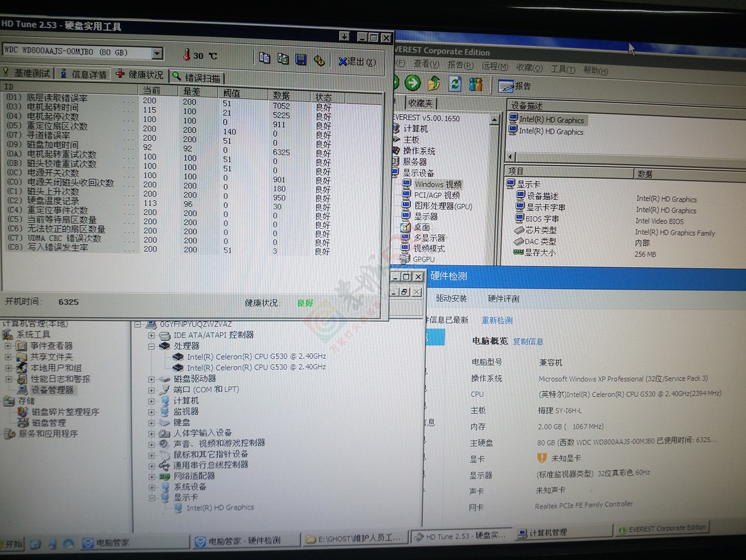The image size is (746, 560).
Task: Click the 桌面 desktop icon in EVEREST tree
Action: [406, 227]
